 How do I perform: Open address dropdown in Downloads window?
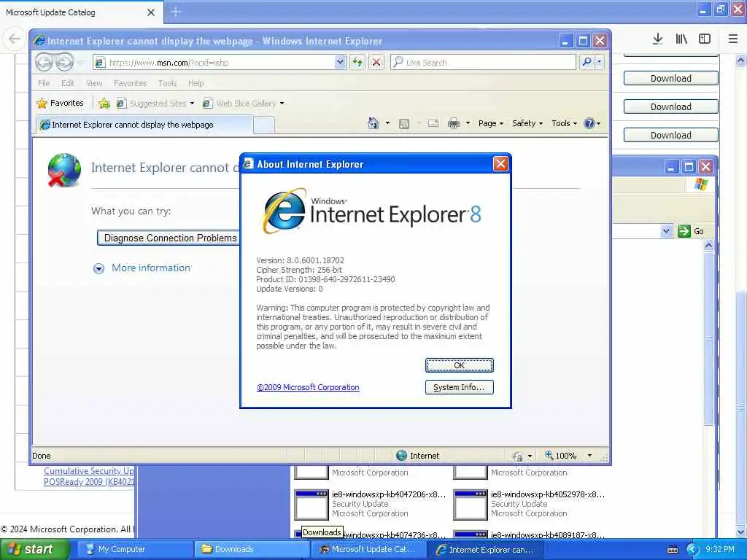tap(666, 231)
